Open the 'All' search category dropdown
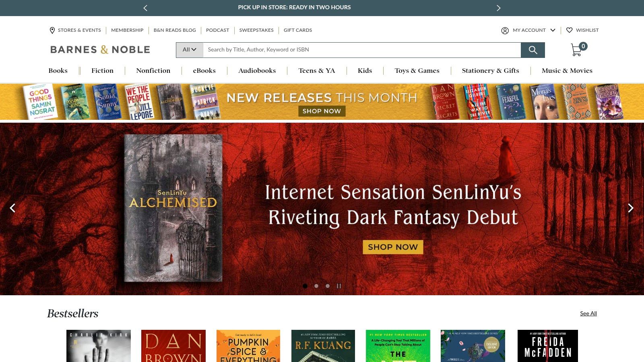Image resolution: width=644 pixels, height=362 pixels. (189, 49)
